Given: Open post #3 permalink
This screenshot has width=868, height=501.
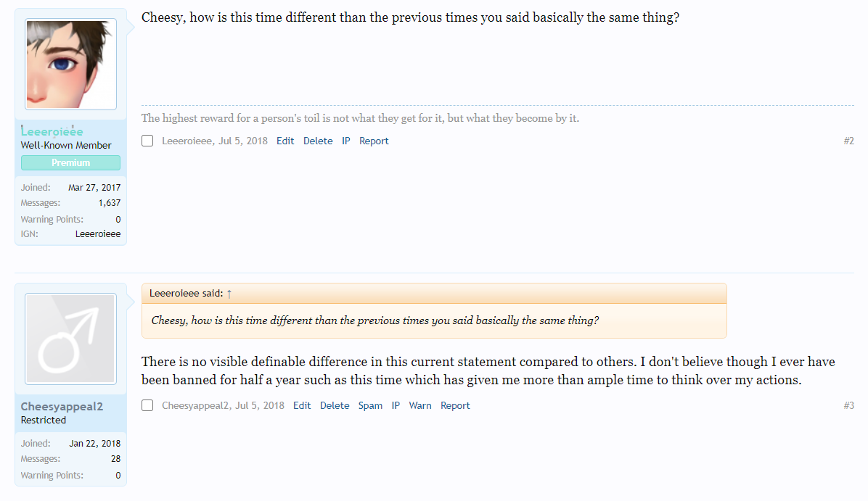Looking at the screenshot, I should pos(848,406).
